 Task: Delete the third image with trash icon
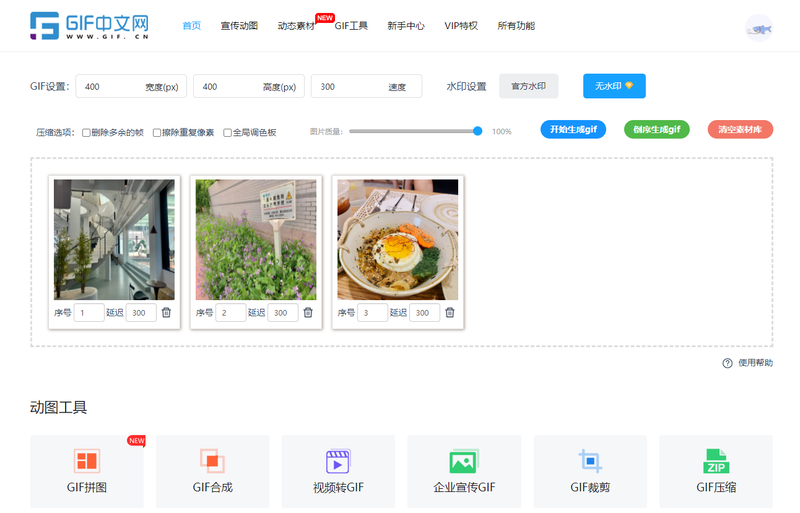pos(450,313)
